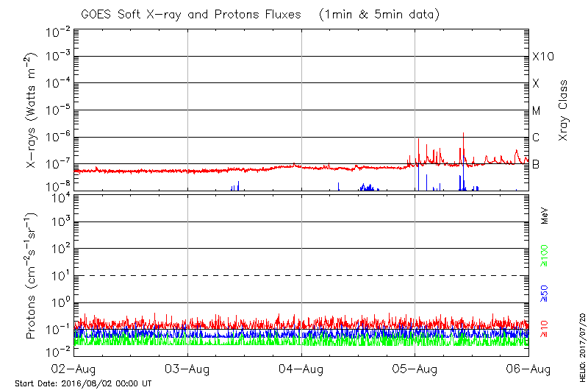Click the tallest X-ray flare peak on 05-Aug

[463, 134]
